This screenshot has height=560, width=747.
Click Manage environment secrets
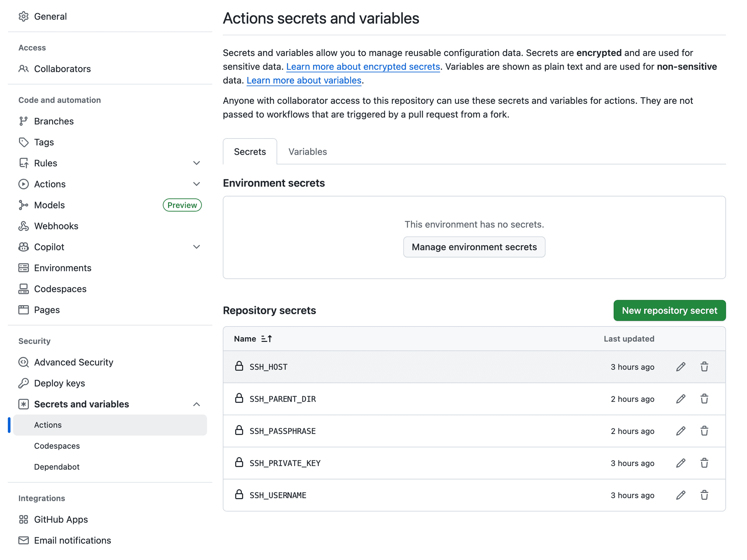[x=474, y=247]
